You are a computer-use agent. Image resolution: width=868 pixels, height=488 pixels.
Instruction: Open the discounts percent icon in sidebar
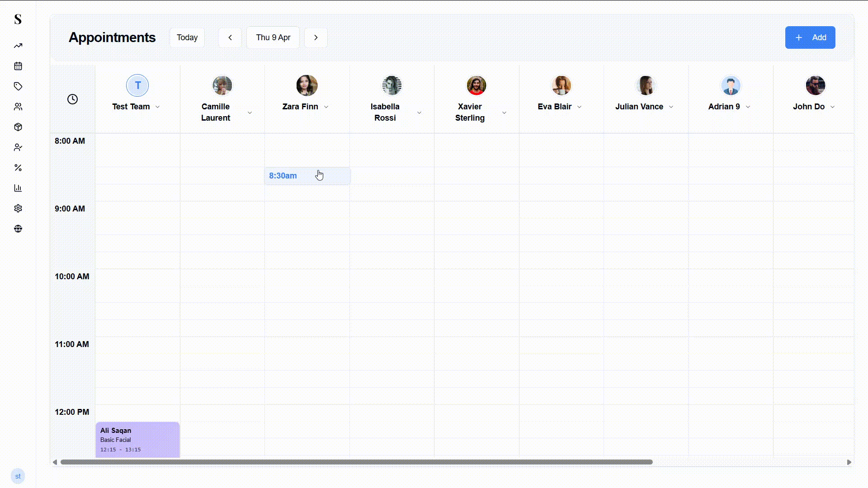point(18,168)
